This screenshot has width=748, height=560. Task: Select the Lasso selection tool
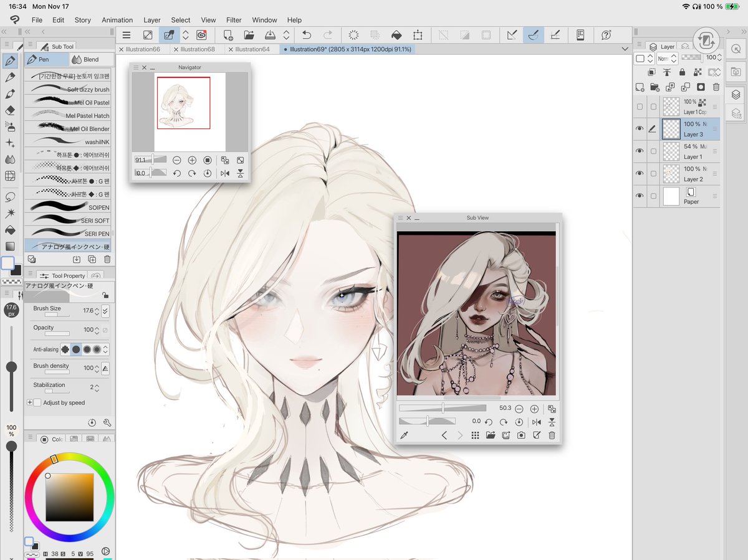[10, 197]
